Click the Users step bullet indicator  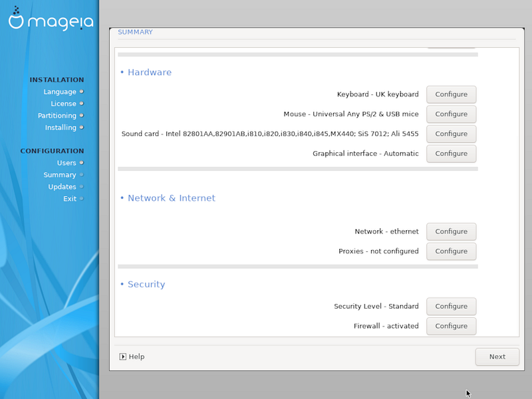(x=81, y=163)
